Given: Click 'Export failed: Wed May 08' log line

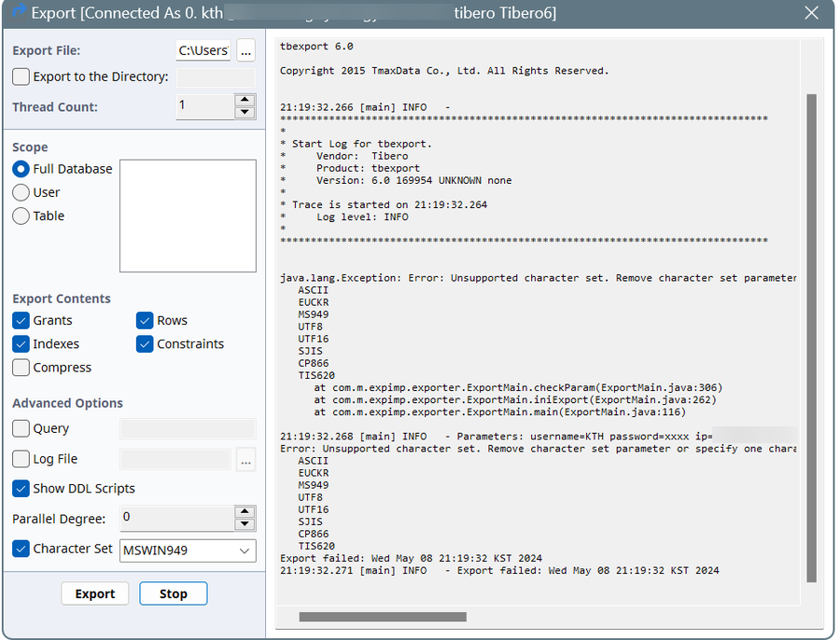Looking at the screenshot, I should click(x=411, y=558).
